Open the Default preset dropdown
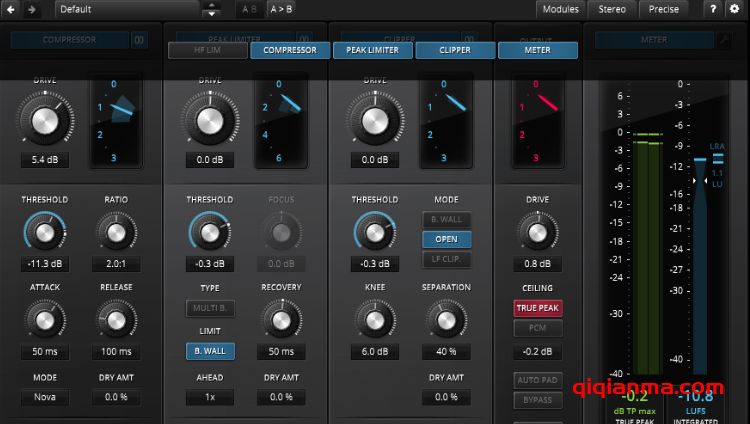Screen dimensions: 750x424 coord(128,9)
